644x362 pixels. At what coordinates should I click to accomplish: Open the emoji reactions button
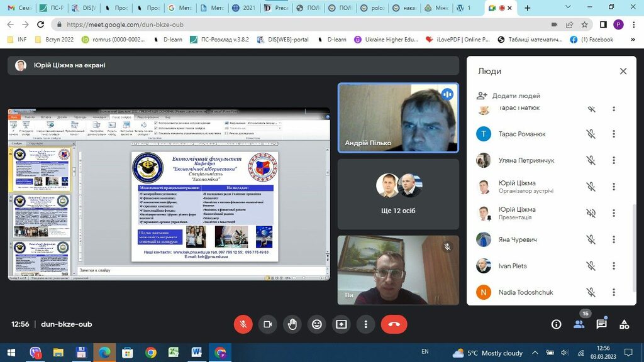tap(317, 324)
